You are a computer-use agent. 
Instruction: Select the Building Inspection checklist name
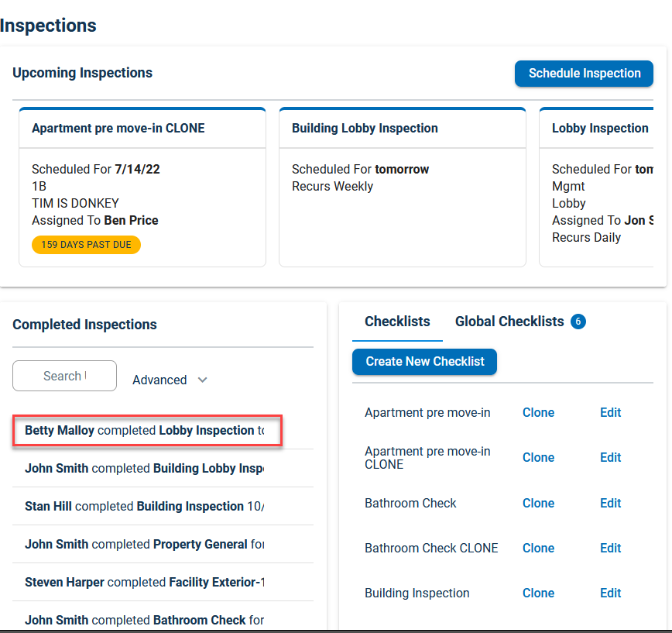pyautogui.click(x=417, y=593)
